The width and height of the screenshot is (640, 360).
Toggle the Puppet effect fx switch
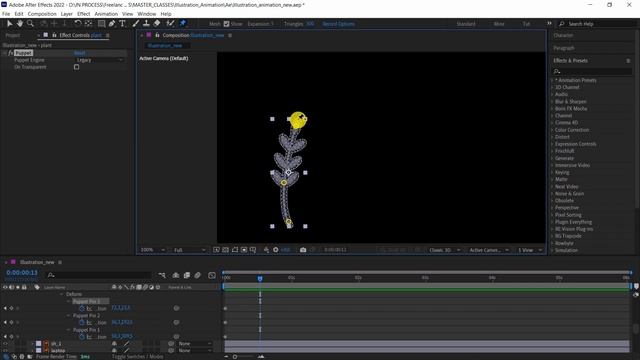pos(11,53)
